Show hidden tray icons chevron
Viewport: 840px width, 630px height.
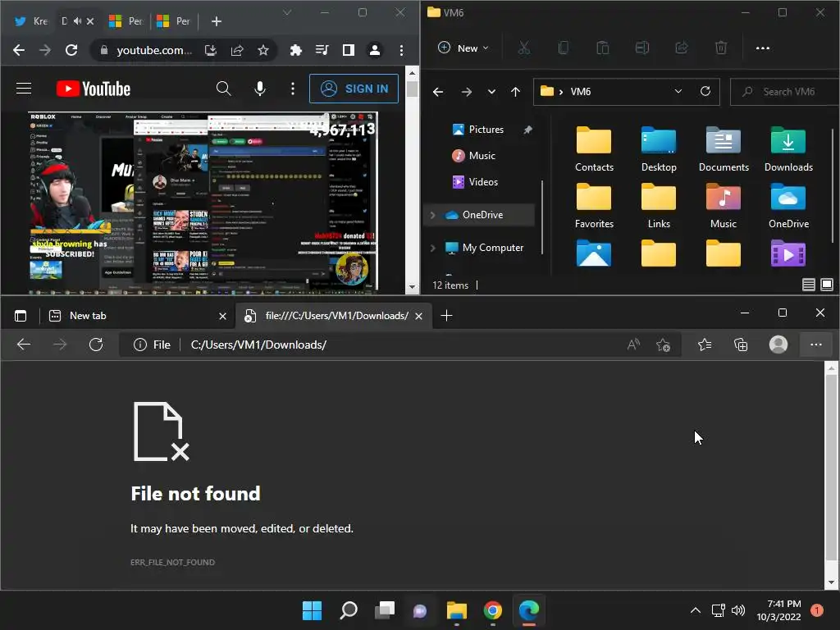(695, 610)
